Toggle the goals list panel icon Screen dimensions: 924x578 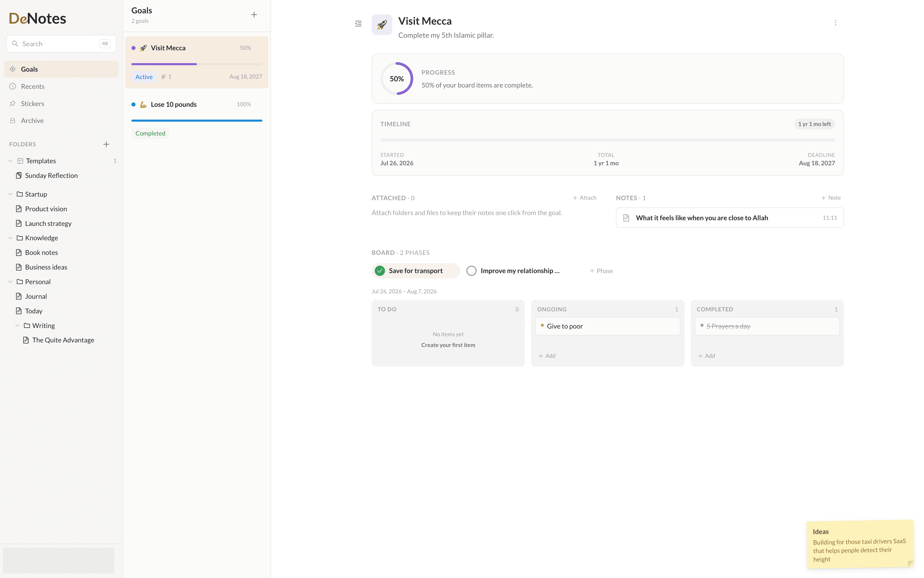[x=358, y=24]
